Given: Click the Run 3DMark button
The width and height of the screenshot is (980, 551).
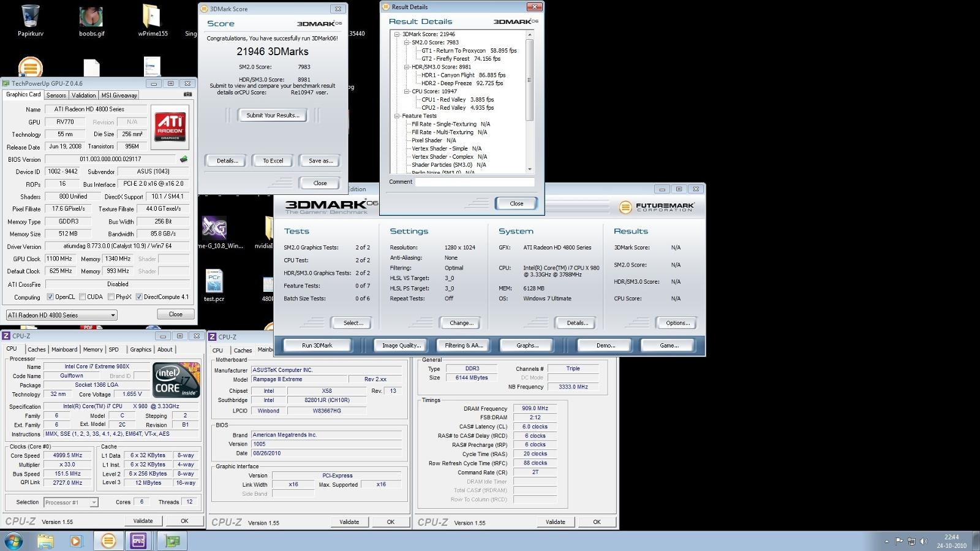Looking at the screenshot, I should point(317,346).
